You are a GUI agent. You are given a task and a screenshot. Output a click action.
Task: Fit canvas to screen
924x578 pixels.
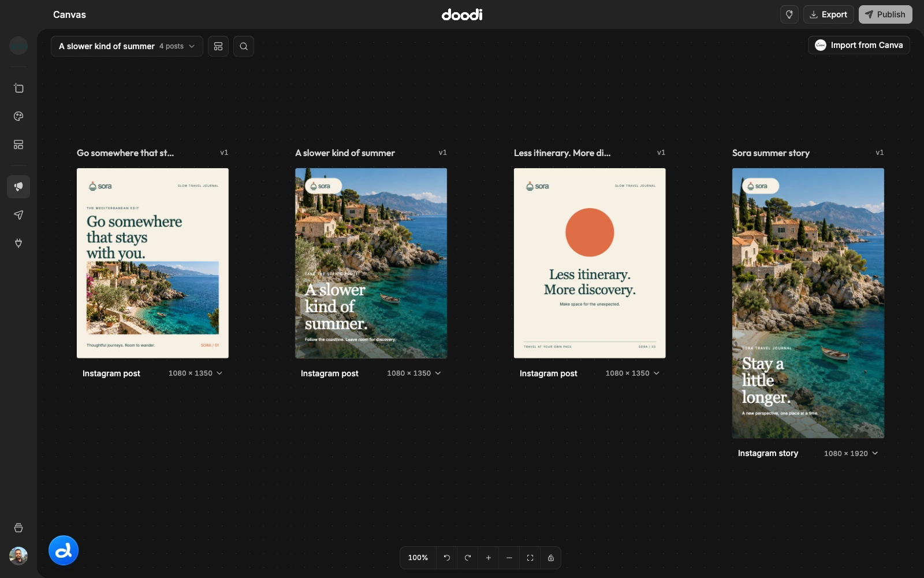(530, 558)
